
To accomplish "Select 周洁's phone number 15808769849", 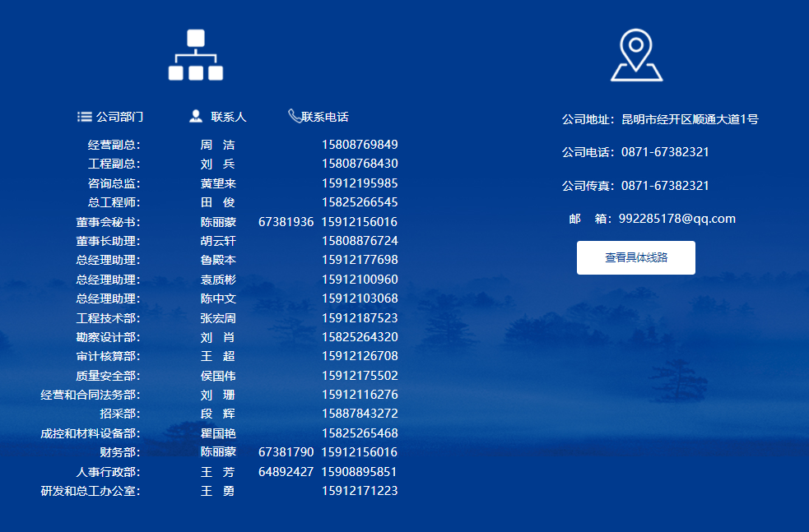I will 360,144.
